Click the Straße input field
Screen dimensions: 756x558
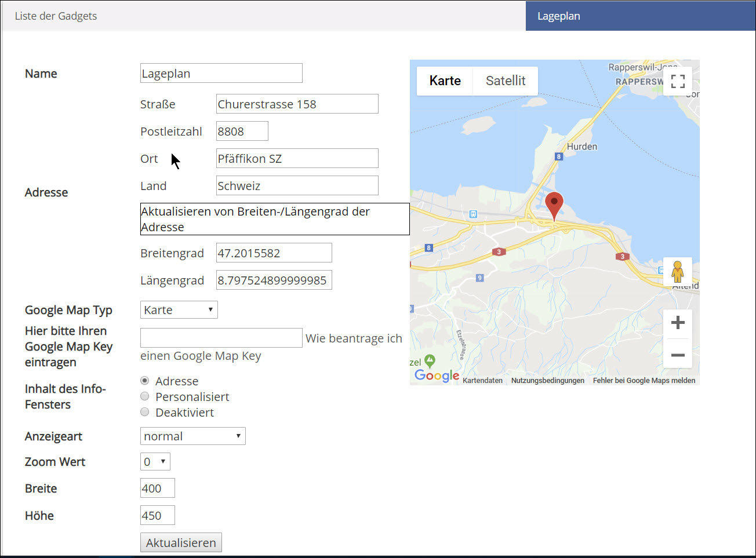point(297,104)
